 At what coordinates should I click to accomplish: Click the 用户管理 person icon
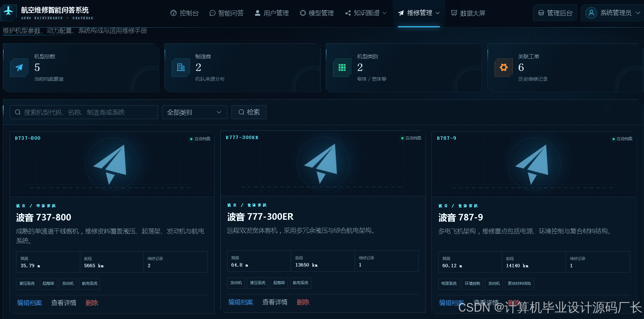point(258,13)
